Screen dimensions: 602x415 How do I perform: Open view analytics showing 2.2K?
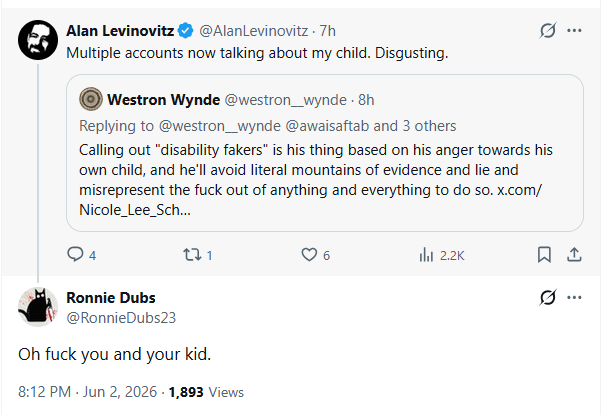pos(442,255)
